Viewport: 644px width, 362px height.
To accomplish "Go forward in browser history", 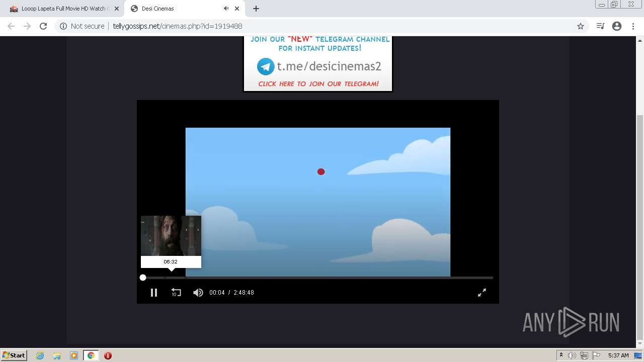I will [x=27, y=26].
